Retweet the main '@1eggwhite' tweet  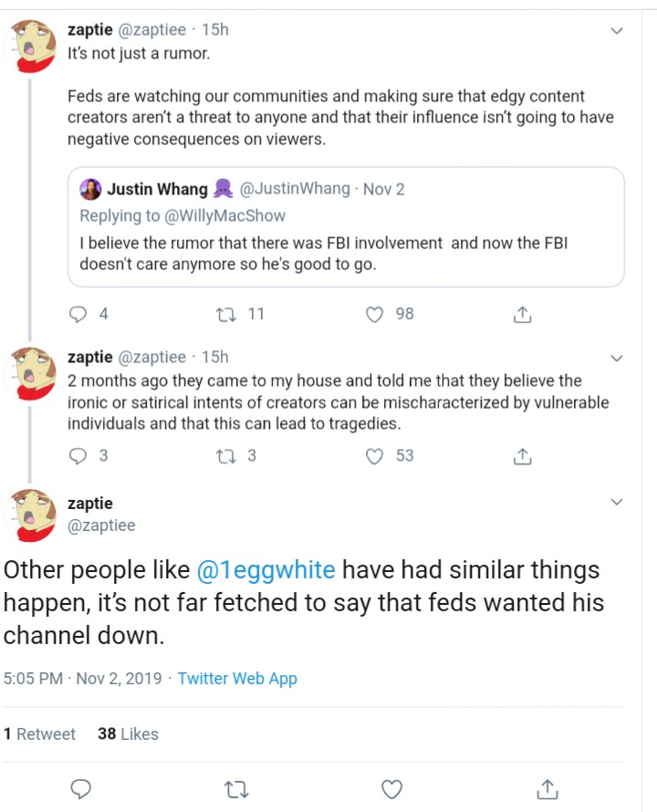click(x=236, y=790)
